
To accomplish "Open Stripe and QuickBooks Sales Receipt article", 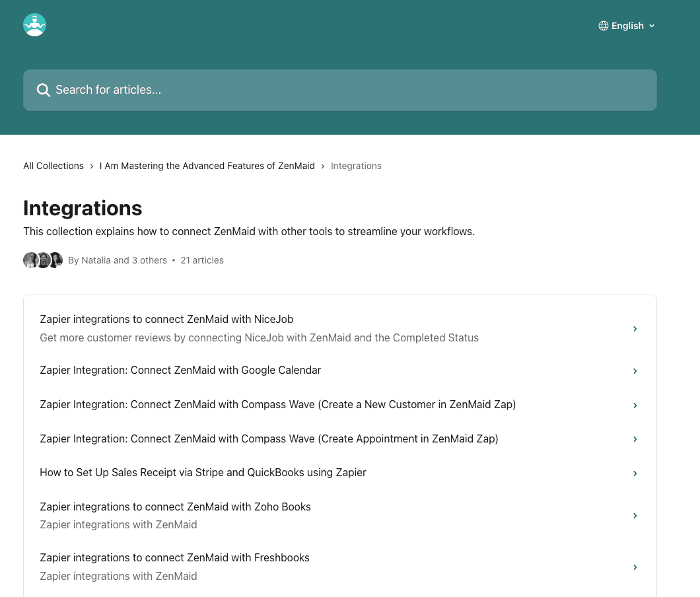I will tap(203, 473).
